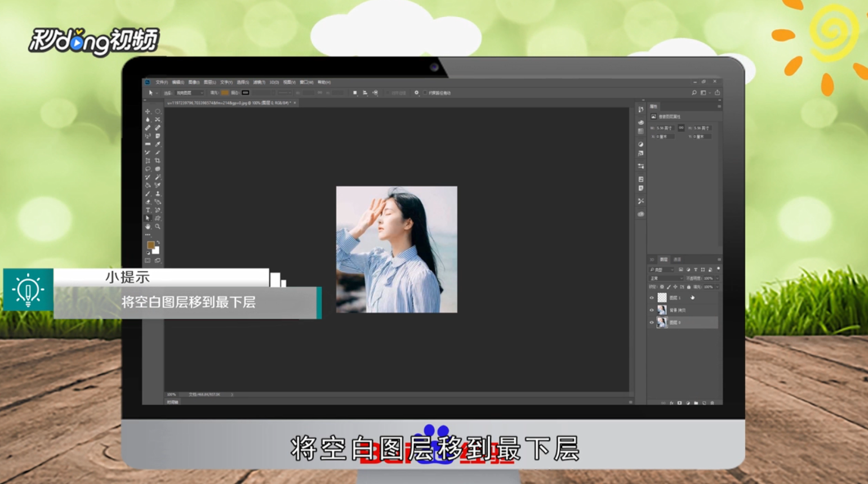
Task: Select the Paint Bucket tool
Action: [x=148, y=185]
